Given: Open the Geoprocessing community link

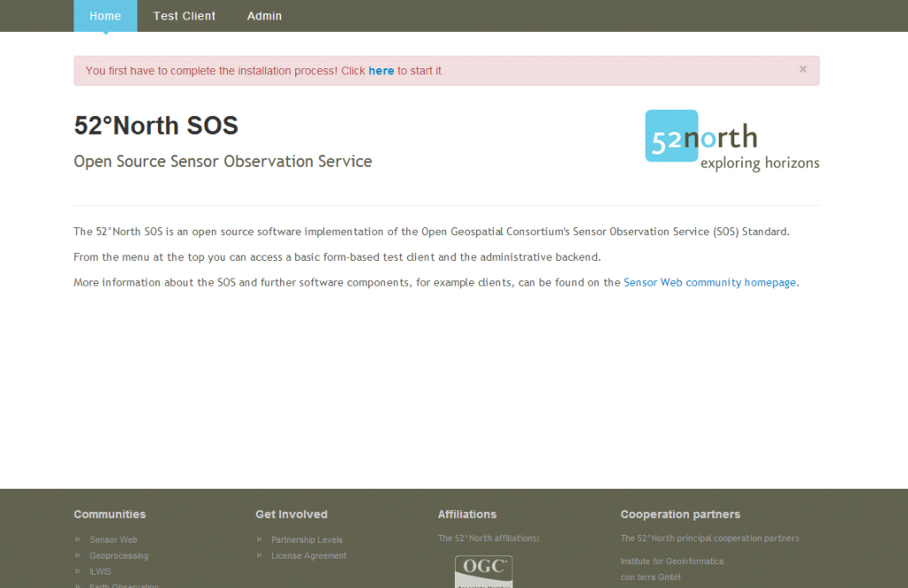Looking at the screenshot, I should coord(119,555).
